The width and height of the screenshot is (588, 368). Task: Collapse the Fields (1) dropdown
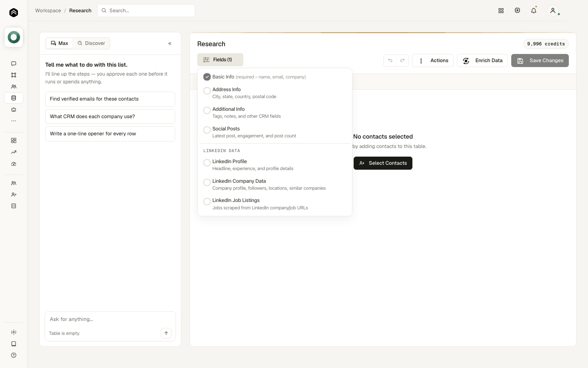click(220, 60)
